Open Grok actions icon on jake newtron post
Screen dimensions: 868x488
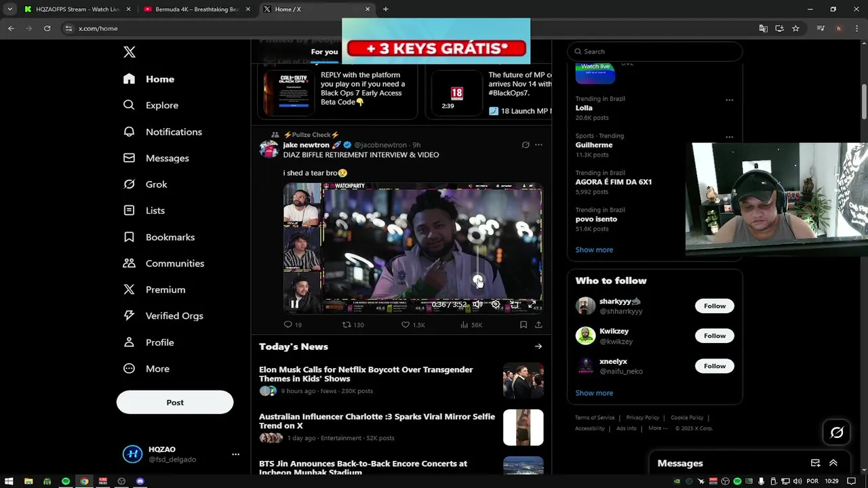pyautogui.click(x=526, y=145)
